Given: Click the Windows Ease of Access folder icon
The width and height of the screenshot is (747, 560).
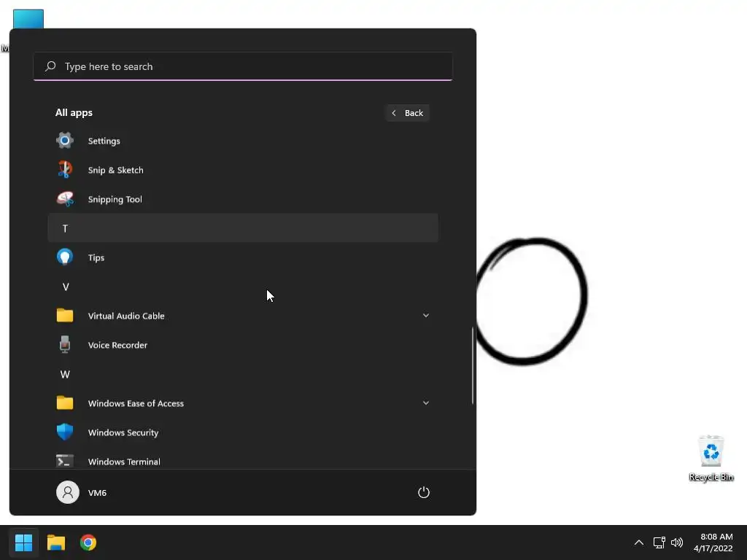Looking at the screenshot, I should [65, 402].
